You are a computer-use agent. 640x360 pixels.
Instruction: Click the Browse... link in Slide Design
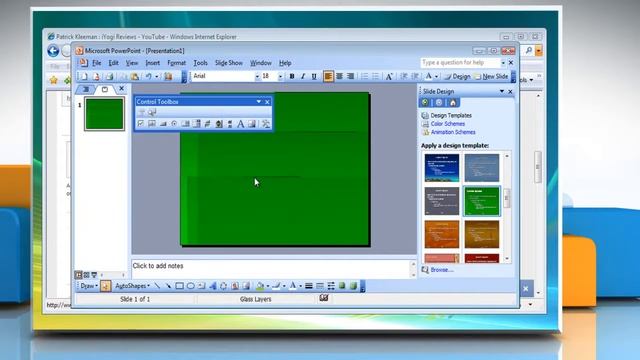pyautogui.click(x=442, y=270)
